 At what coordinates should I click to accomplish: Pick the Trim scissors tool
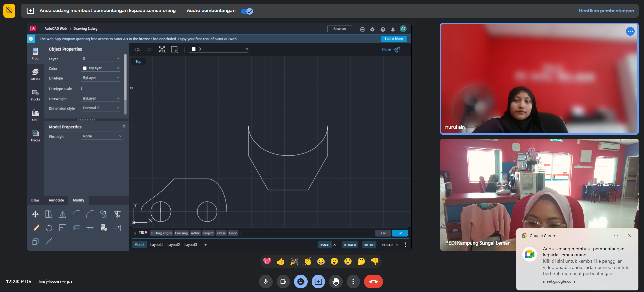pos(117,214)
